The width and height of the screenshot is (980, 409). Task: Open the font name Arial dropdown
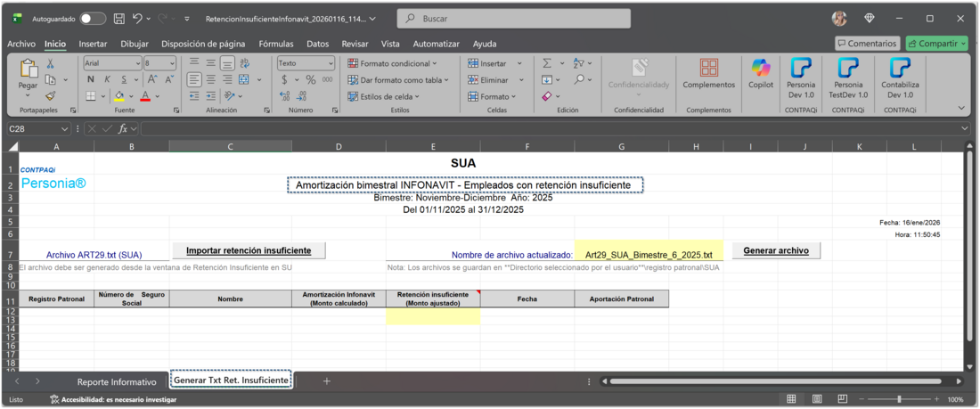coord(138,63)
